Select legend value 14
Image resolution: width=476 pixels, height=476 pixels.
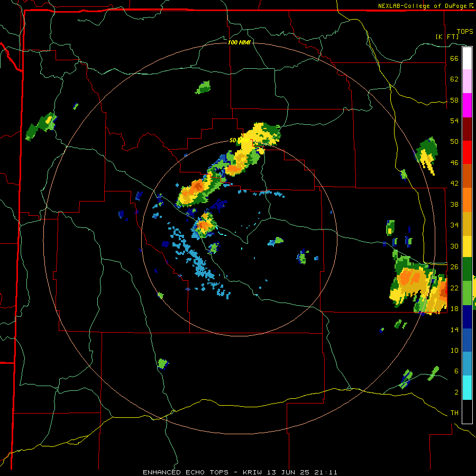click(454, 329)
